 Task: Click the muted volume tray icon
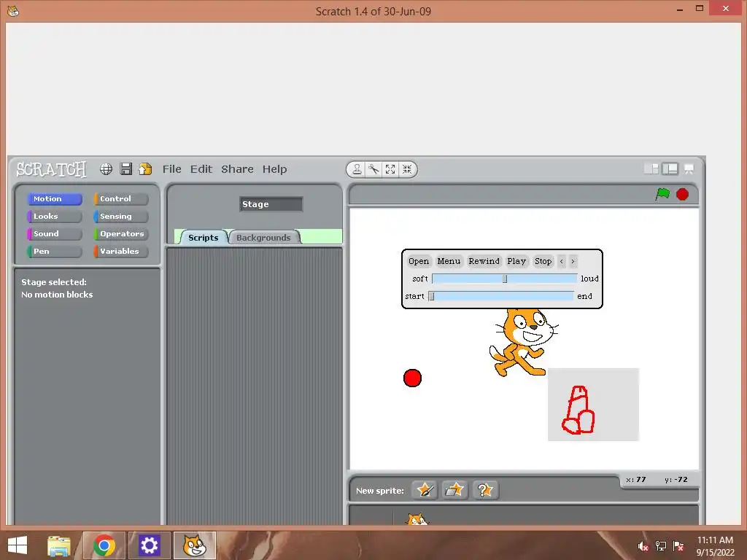point(643,546)
